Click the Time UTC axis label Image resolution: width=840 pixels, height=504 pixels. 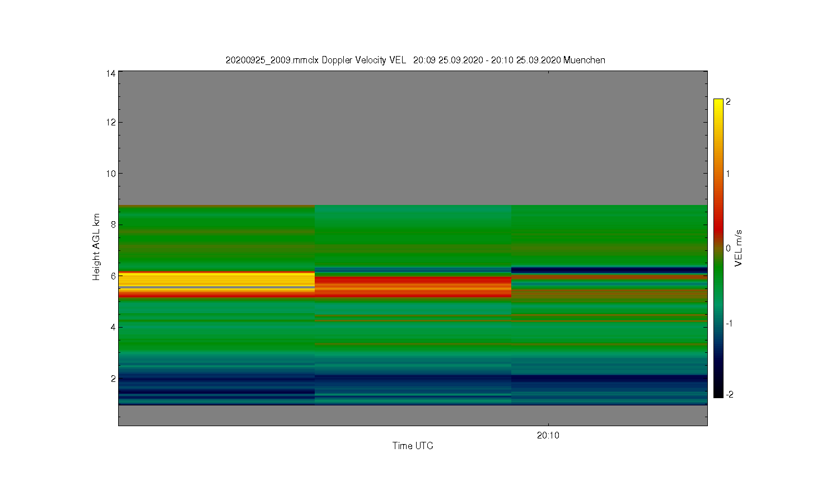point(413,446)
